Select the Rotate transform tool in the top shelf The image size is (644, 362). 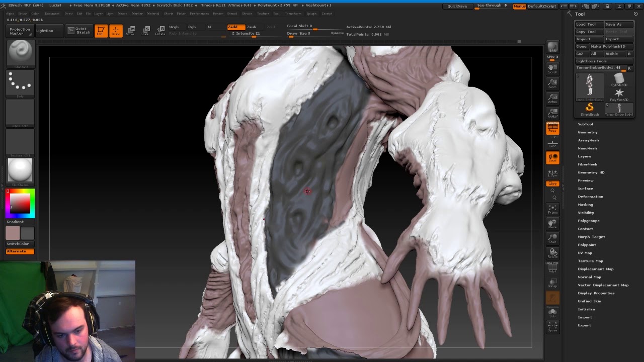160,31
